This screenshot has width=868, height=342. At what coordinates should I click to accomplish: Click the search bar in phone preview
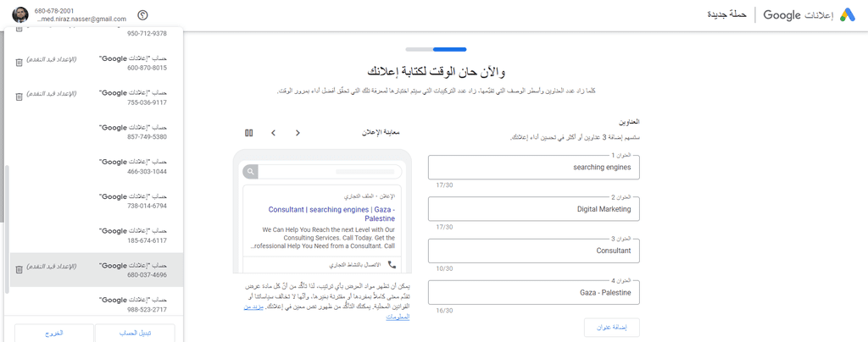(x=324, y=171)
